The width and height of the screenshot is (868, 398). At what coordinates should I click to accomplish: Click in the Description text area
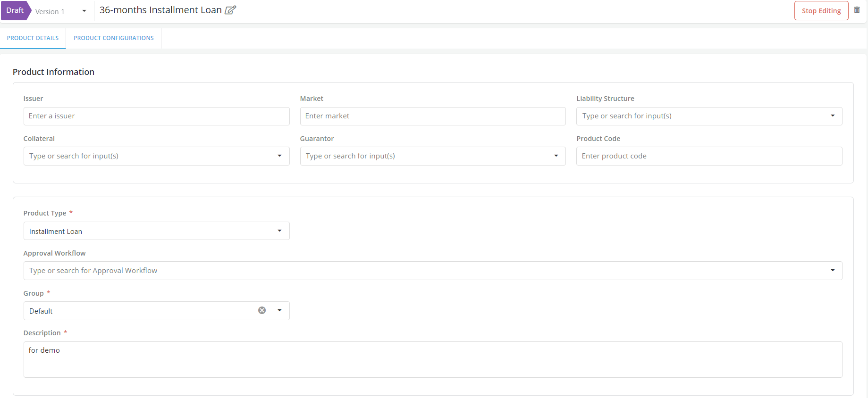click(x=432, y=359)
